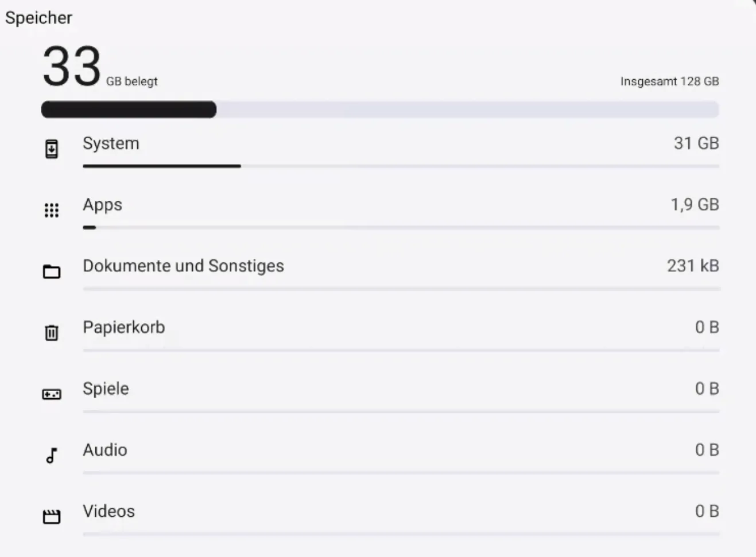This screenshot has width=756, height=557.
Task: Click the Apps grid icon
Action: pos(52,211)
